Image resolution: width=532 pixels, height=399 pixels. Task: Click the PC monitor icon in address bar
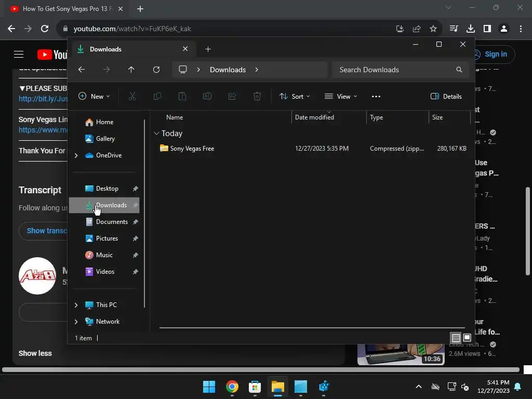[x=183, y=70]
